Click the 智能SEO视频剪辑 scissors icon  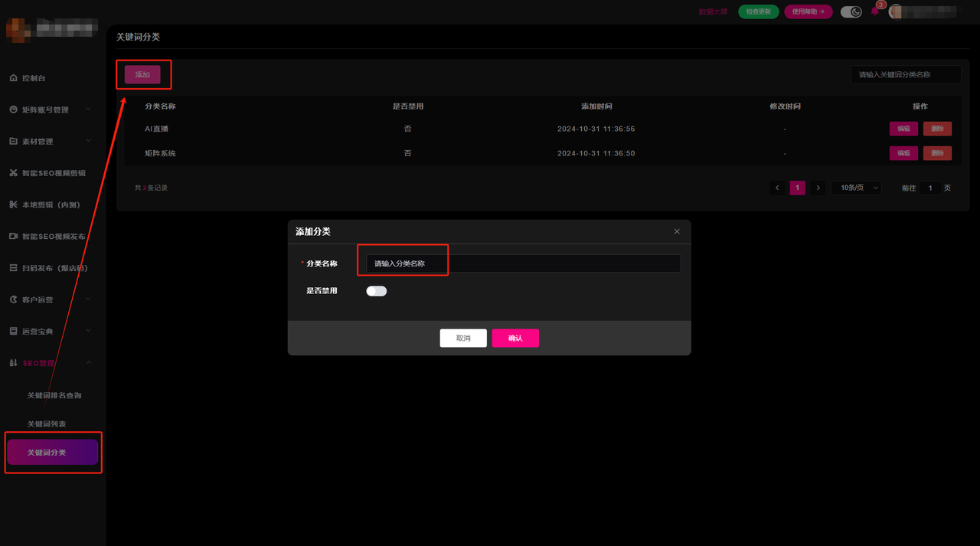point(13,173)
